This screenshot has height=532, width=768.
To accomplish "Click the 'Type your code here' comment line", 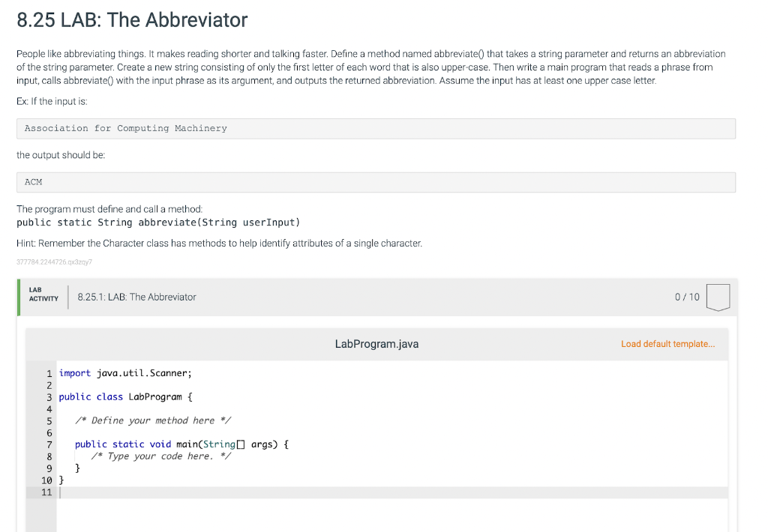I will click(160, 456).
